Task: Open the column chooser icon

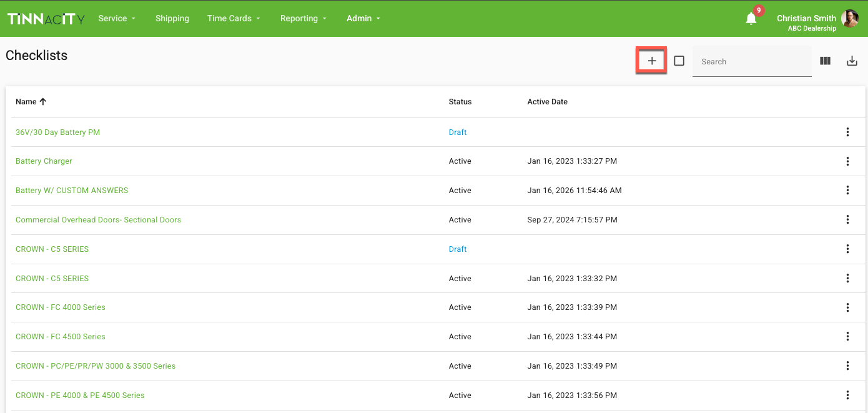Action: [825, 61]
